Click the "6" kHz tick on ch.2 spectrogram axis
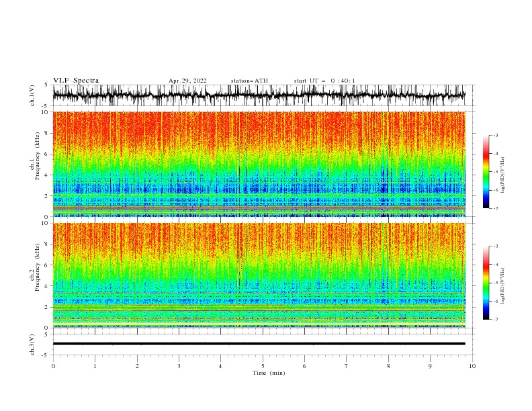The image size is (532, 411). pos(47,265)
